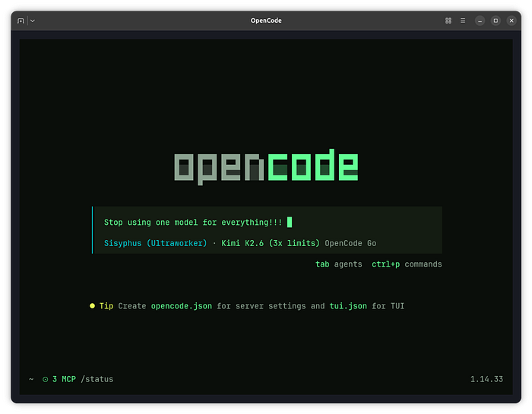Minimize the OpenCode terminal window

(480, 21)
